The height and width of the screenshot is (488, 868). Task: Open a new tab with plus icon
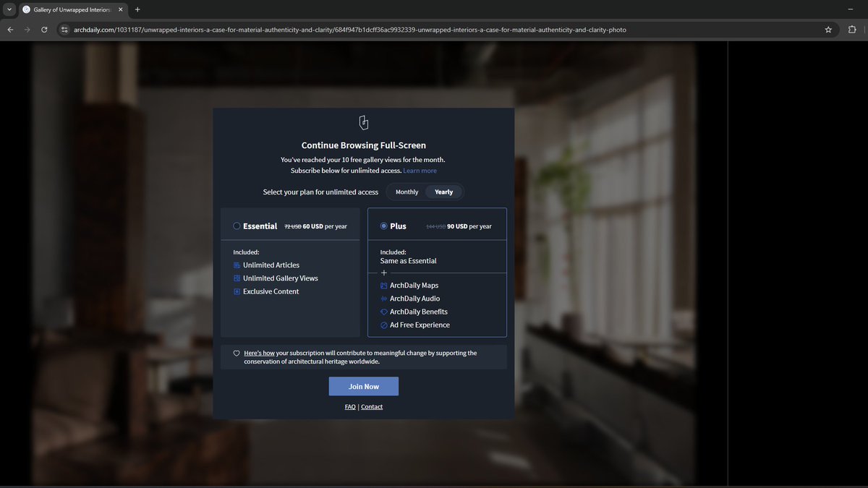pos(137,9)
